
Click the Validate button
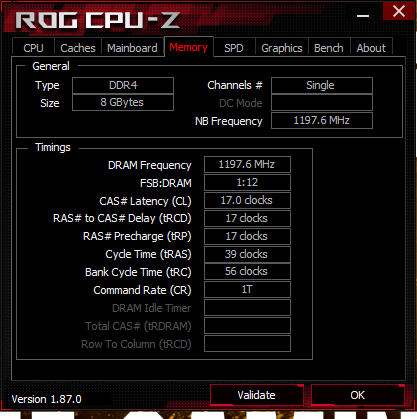click(x=257, y=395)
